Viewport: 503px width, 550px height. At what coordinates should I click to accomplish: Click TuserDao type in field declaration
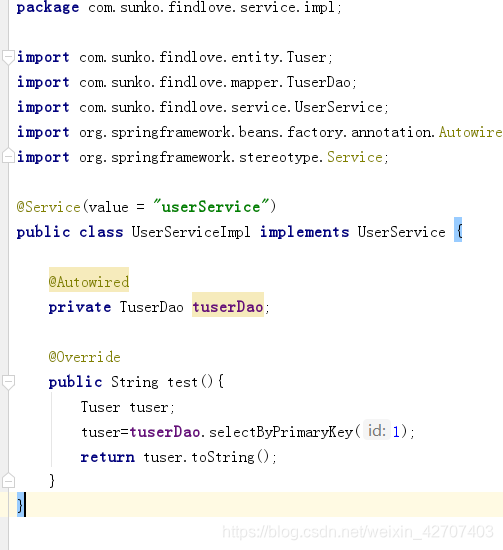152,307
